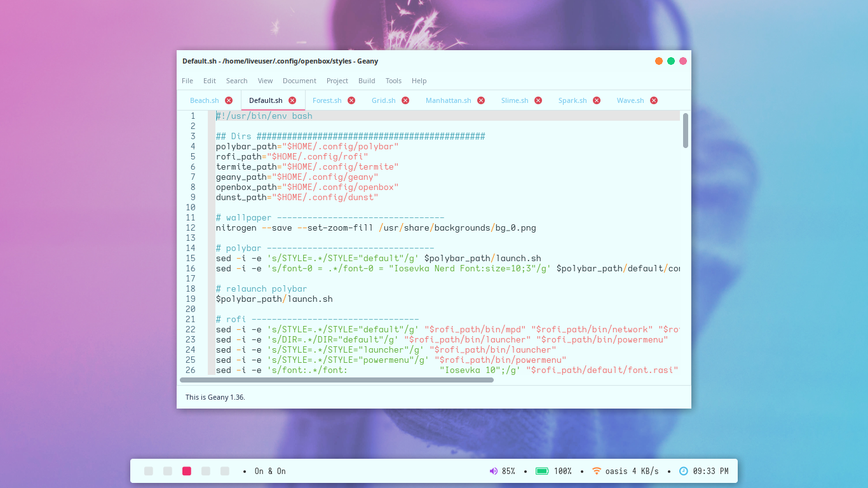The height and width of the screenshot is (488, 868).
Task: Close the Manhattan.sh tab
Action: (x=481, y=100)
